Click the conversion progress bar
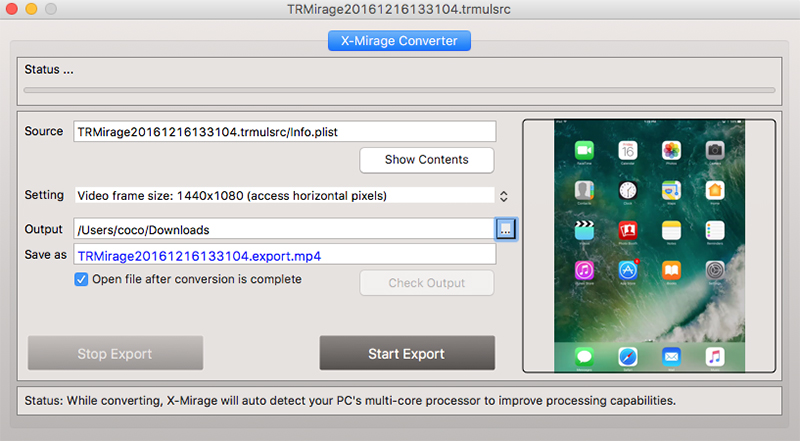 (399, 90)
